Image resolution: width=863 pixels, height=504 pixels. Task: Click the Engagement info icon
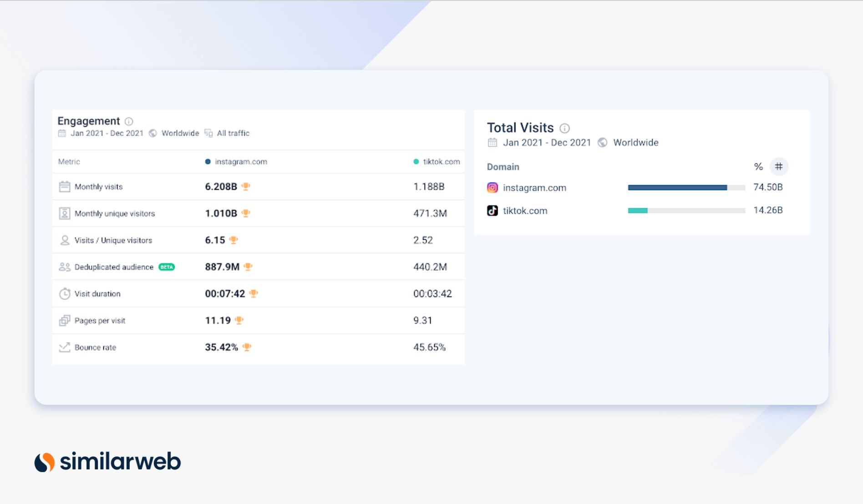pyautogui.click(x=129, y=121)
